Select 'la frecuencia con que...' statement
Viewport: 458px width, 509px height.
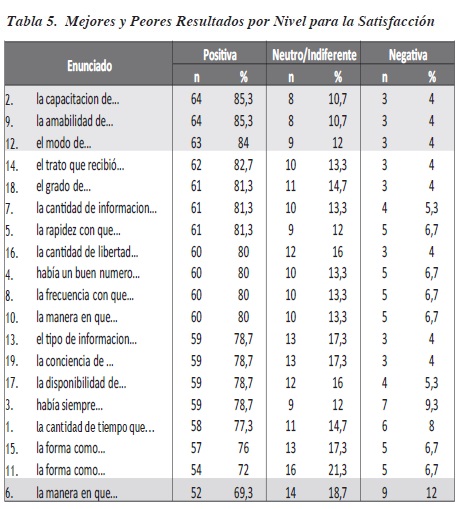coord(85,295)
